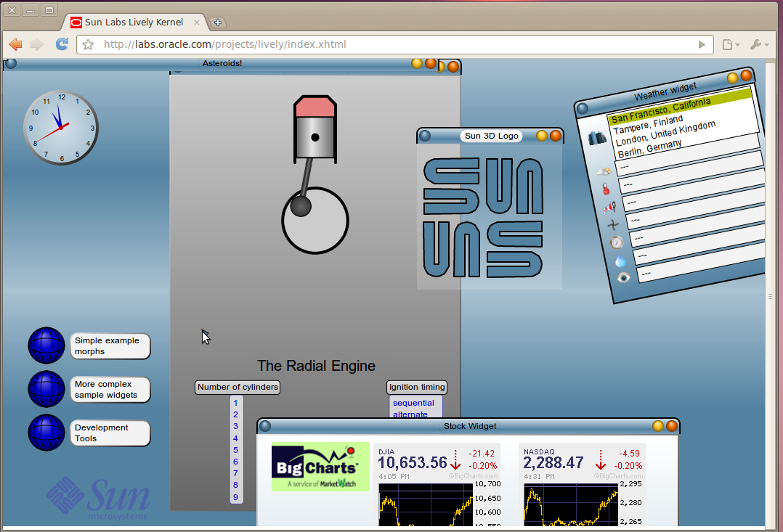Click the thermometer icon in Weather widget
This screenshot has height=532, width=783.
coord(606,189)
